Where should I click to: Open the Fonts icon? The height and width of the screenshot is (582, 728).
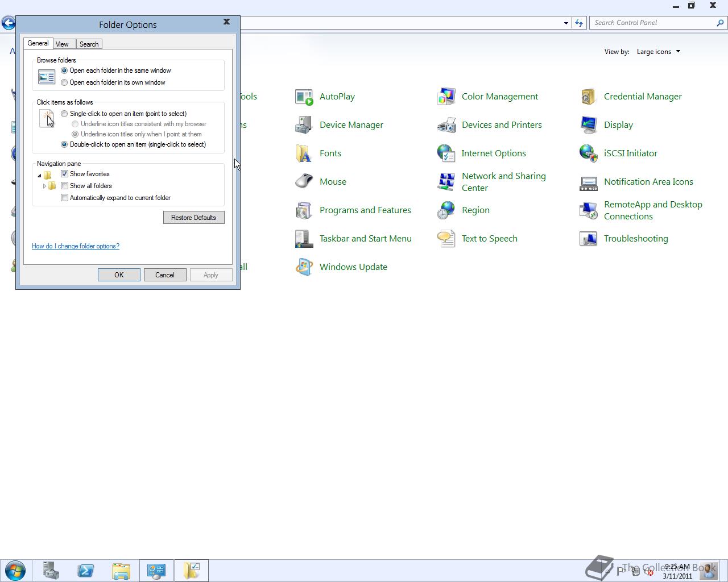pos(304,153)
